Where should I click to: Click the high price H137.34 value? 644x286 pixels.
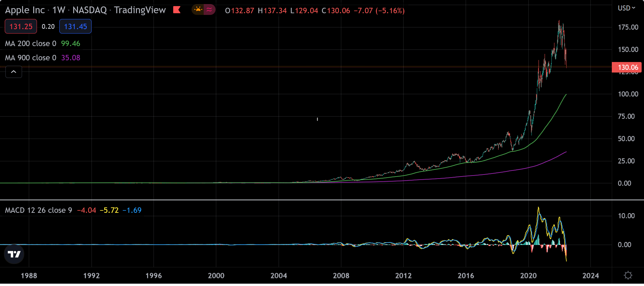click(x=272, y=11)
